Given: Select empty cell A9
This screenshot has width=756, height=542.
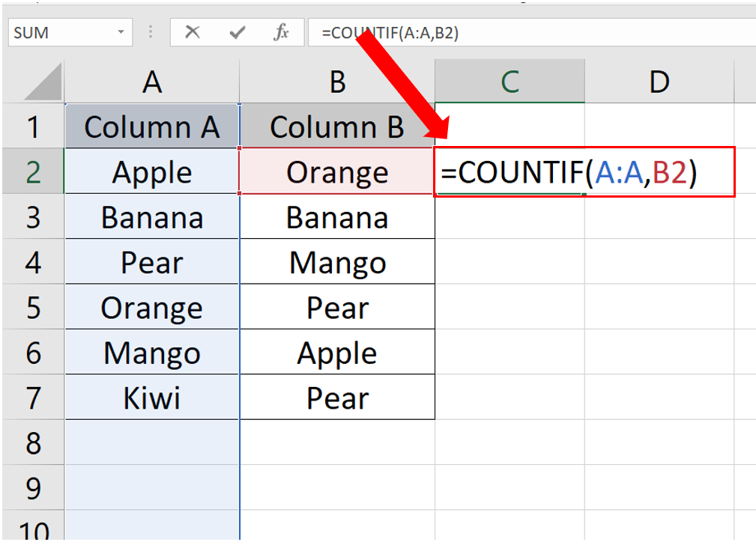Looking at the screenshot, I should [151, 488].
